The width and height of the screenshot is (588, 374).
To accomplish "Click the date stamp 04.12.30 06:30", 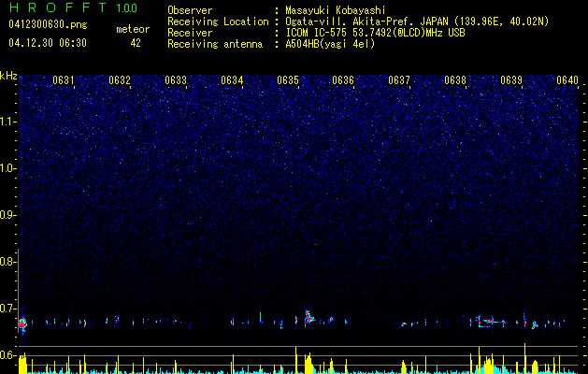I will [48, 43].
